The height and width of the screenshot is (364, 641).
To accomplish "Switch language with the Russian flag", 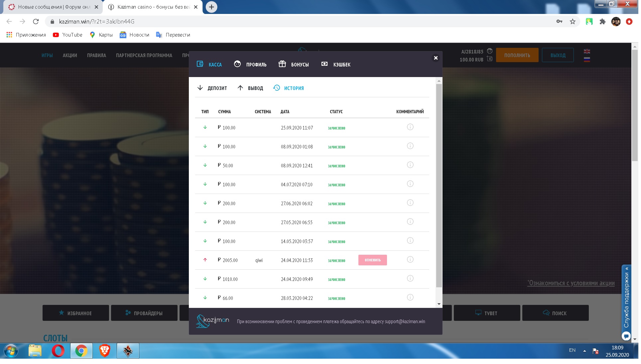I will coord(587,60).
